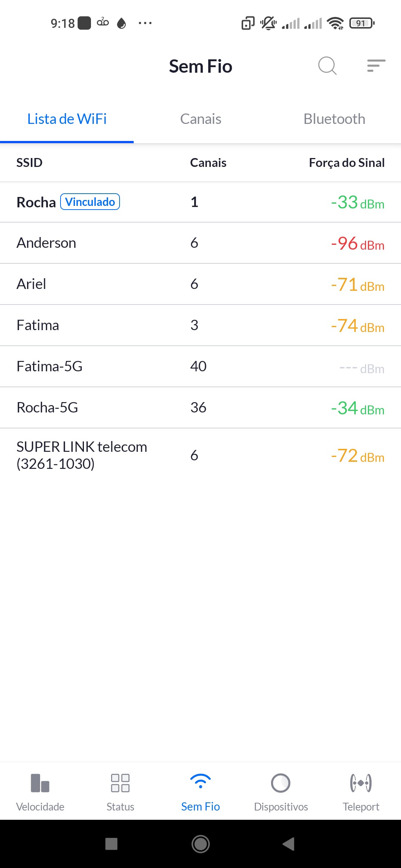
Task: Tap the search magnifier icon
Action: [327, 66]
